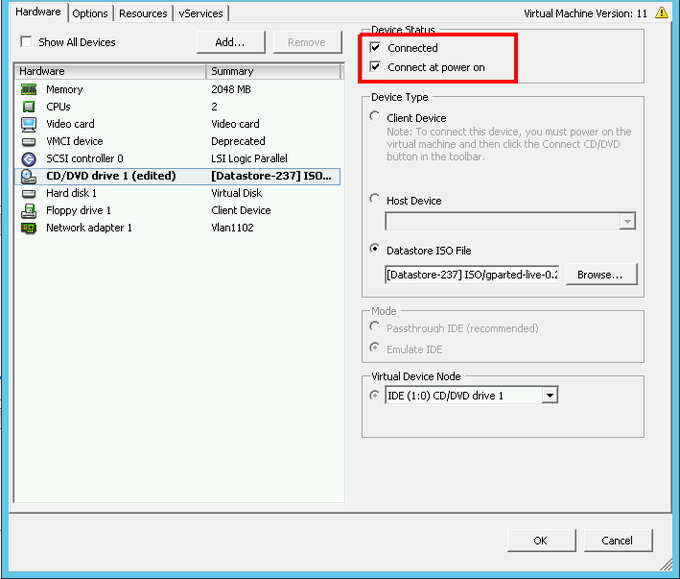The height and width of the screenshot is (579, 680).
Task: Select Emulate IDE mode radio button
Action: click(x=375, y=348)
